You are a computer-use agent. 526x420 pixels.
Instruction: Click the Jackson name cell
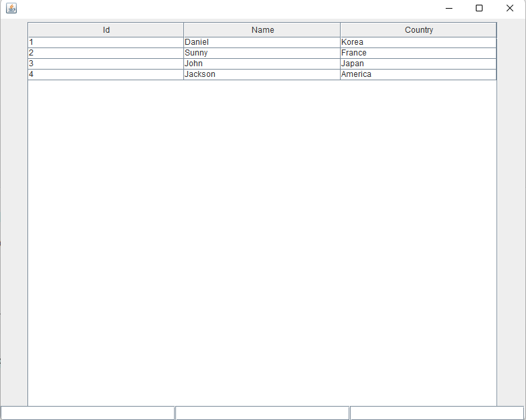(262, 74)
